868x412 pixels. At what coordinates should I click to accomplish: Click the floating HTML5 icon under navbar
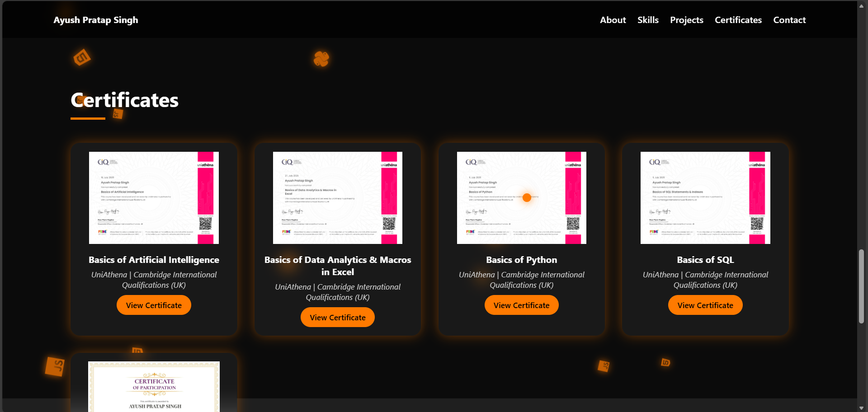82,57
